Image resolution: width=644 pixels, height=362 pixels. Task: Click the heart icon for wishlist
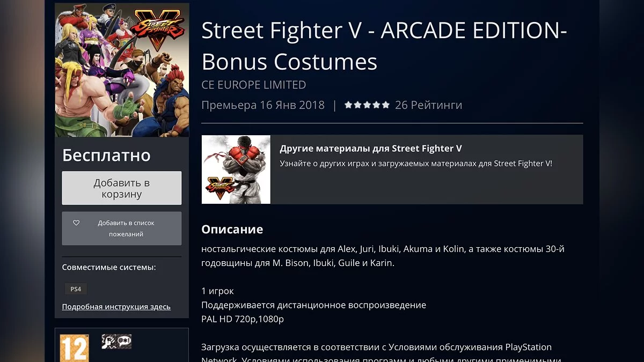click(76, 223)
